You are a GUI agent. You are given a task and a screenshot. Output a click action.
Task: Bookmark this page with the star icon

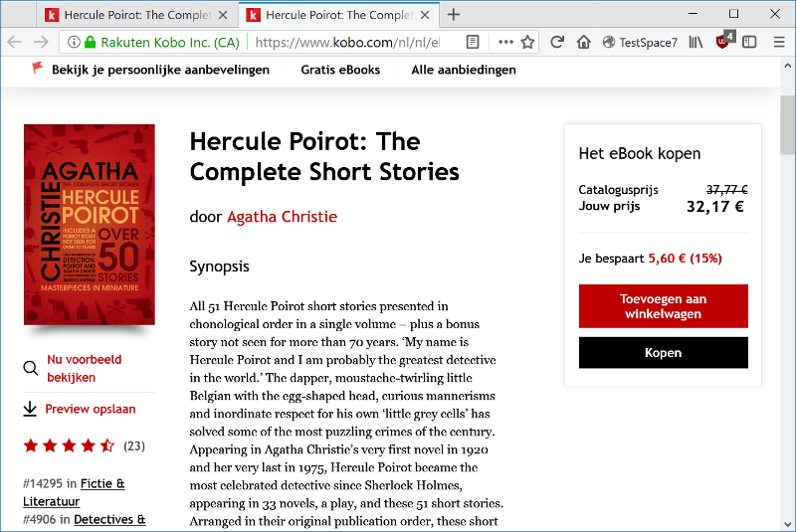tap(528, 42)
